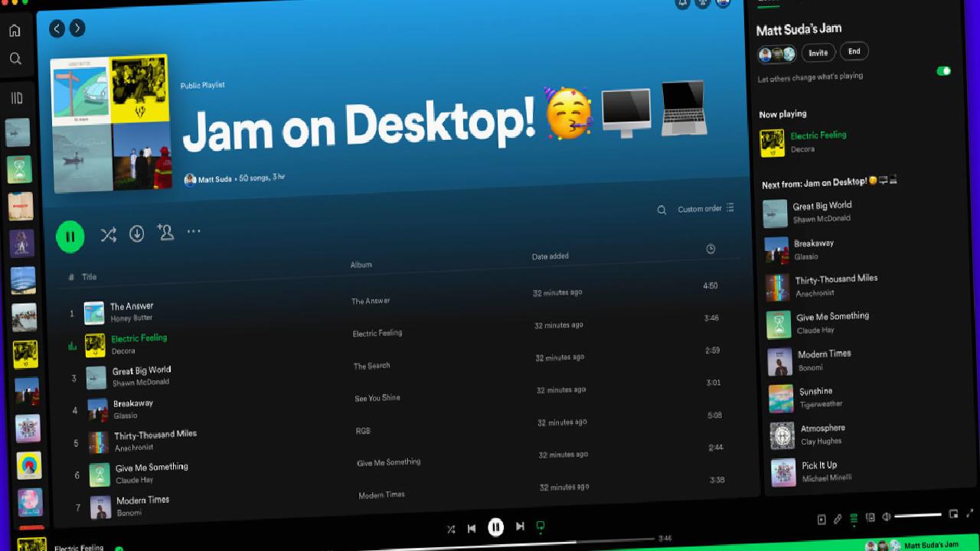Screen dimensions: 980x551
Task: Open Decora artist under Now playing
Action: click(x=802, y=149)
